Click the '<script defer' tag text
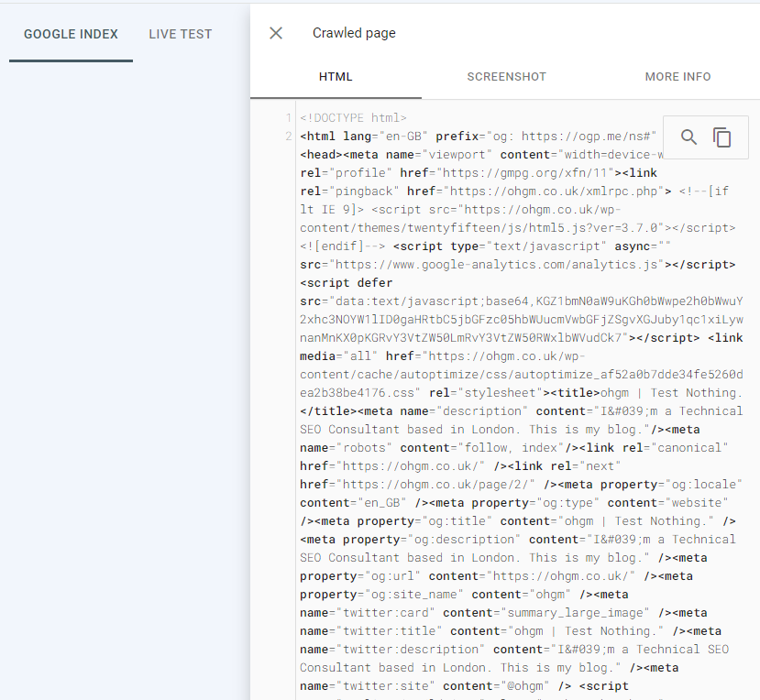This screenshot has height=700, width=760. click(347, 283)
